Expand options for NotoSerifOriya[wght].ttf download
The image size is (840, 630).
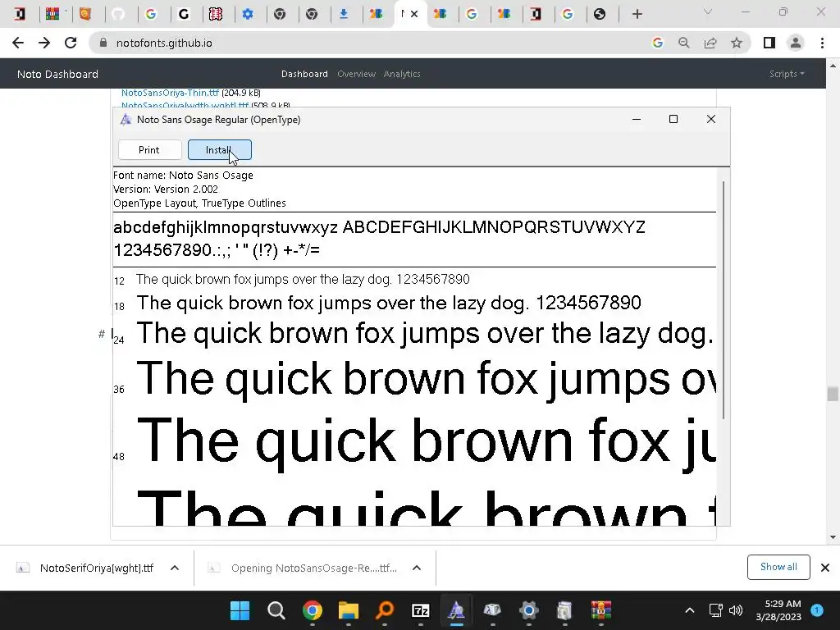(x=175, y=568)
